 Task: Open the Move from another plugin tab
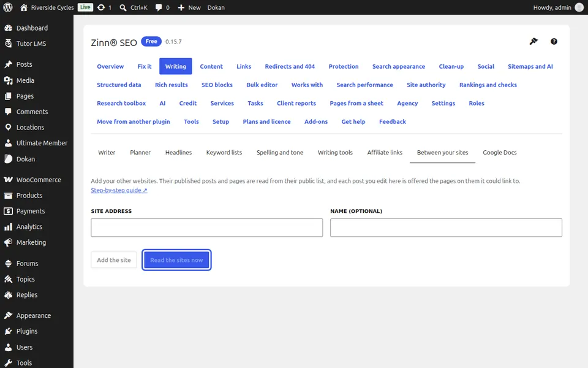133,121
